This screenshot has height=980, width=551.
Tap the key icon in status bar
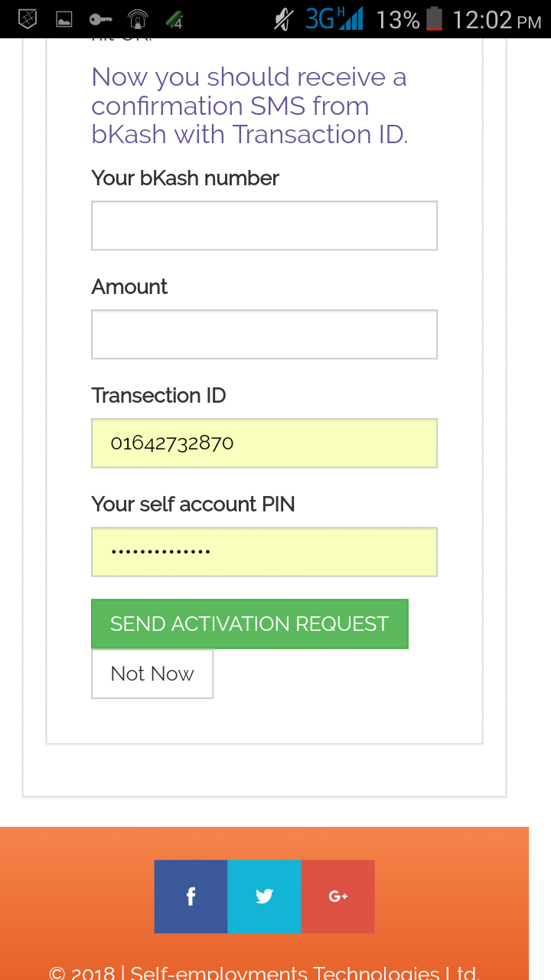click(x=100, y=19)
